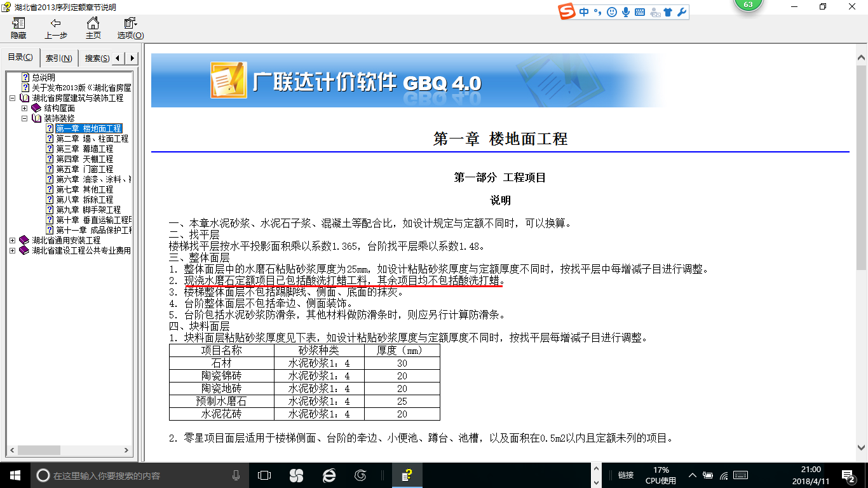The image size is (868, 488).
Task: Open the Sogou wrench toolbox
Action: coord(682,12)
